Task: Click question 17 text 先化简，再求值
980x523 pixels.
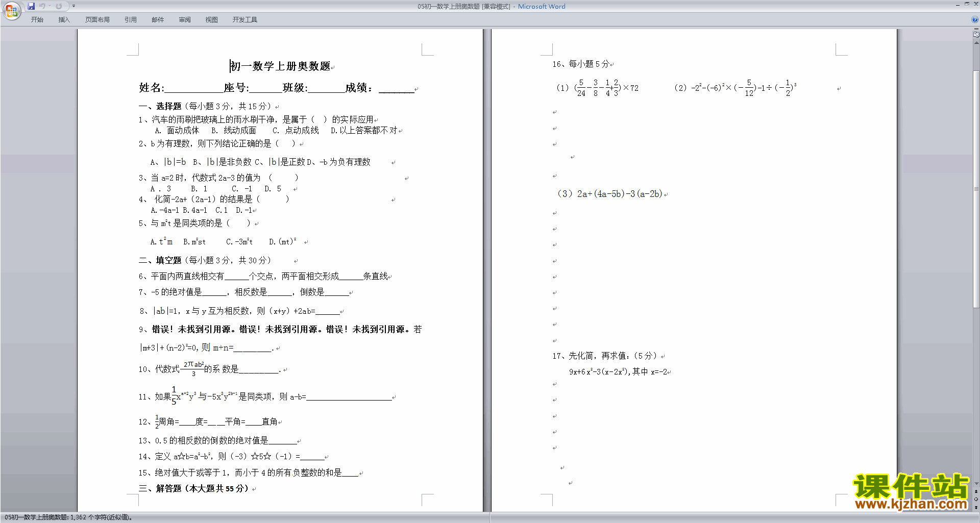Action: pos(597,356)
